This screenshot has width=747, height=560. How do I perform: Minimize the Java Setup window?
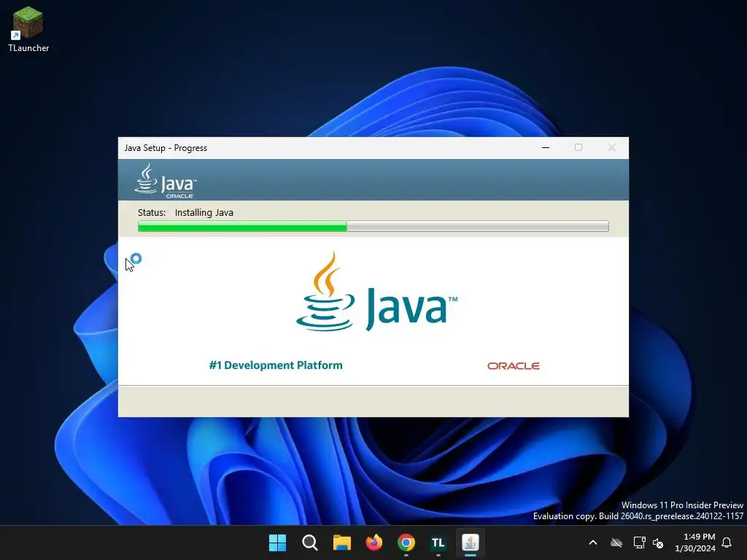pyautogui.click(x=546, y=147)
